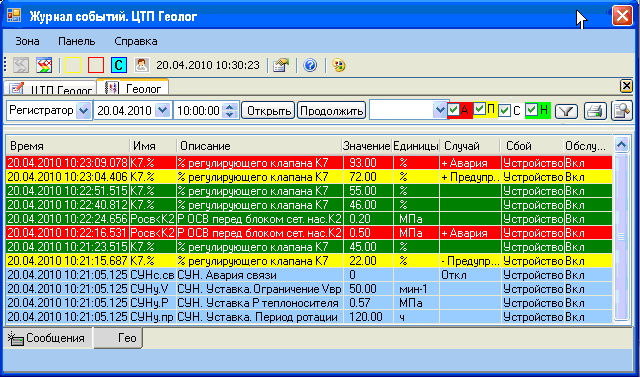The image size is (640, 377).
Task: Select the Гео bottom tab
Action: tap(118, 338)
